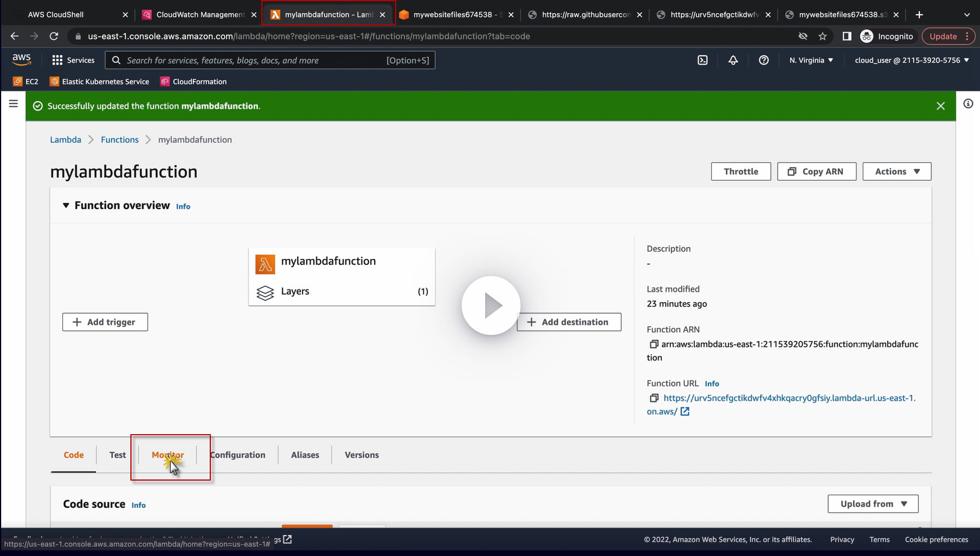This screenshot has width=980, height=556.
Task: Open the Services grid menu
Action: point(73,60)
